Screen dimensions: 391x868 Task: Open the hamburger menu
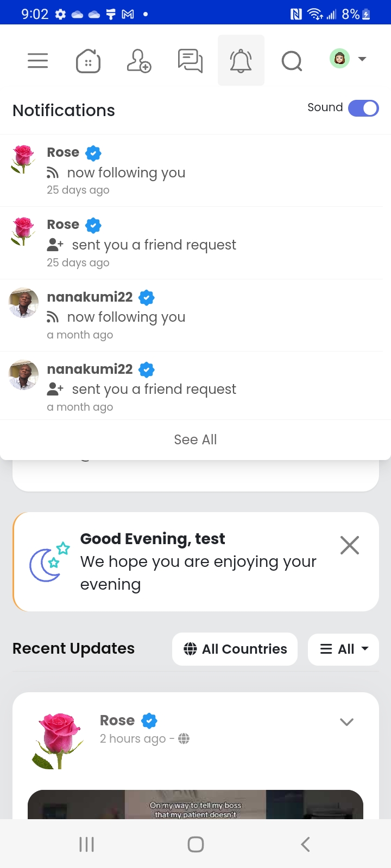pyautogui.click(x=38, y=60)
